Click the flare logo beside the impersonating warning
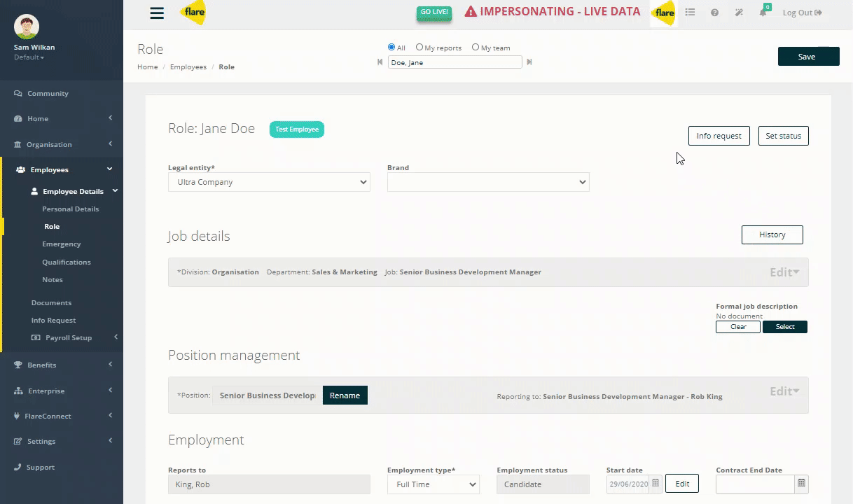The height and width of the screenshot is (504, 853). pos(664,13)
